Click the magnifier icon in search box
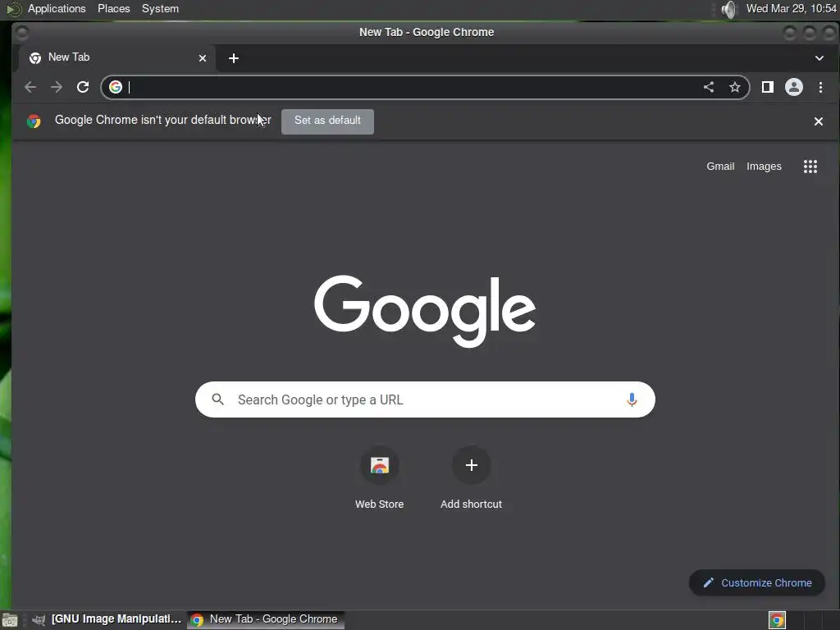840x630 pixels. pos(217,399)
